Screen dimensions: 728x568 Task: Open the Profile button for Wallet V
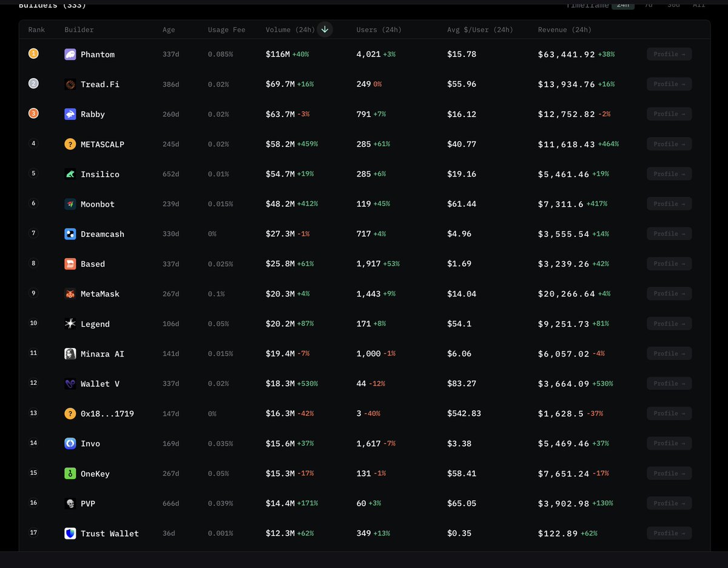(669, 383)
